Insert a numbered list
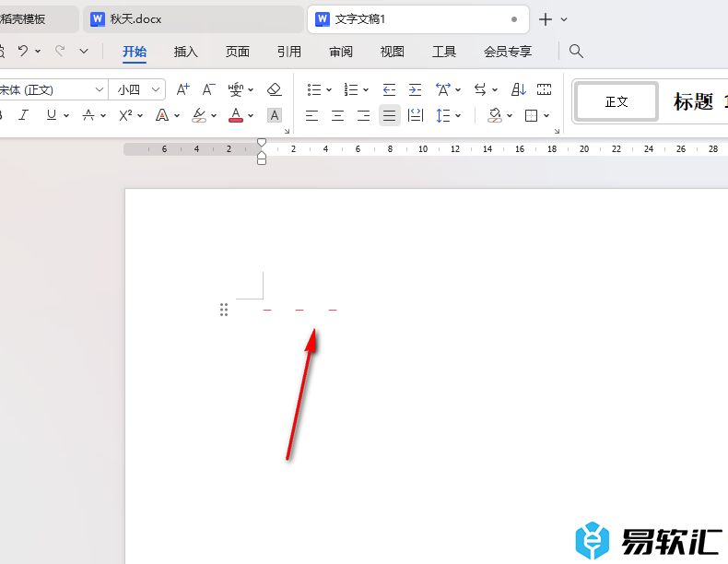 click(x=350, y=89)
